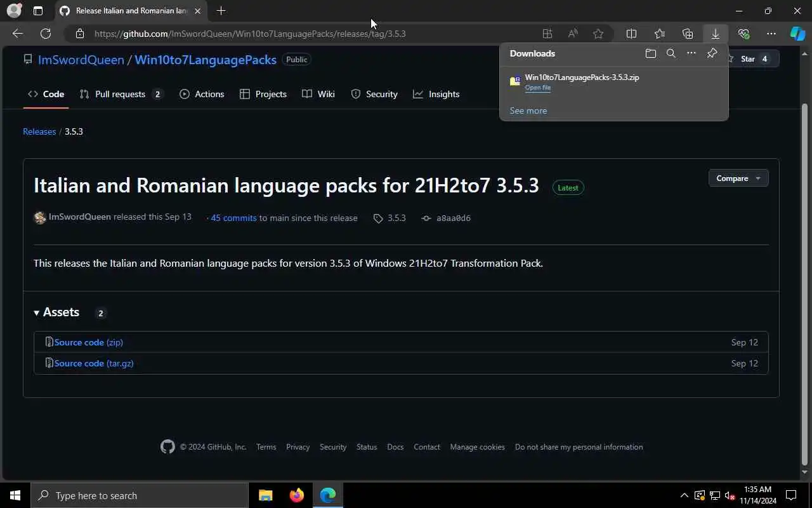
Task: Click the address bar URL
Action: tap(250, 34)
